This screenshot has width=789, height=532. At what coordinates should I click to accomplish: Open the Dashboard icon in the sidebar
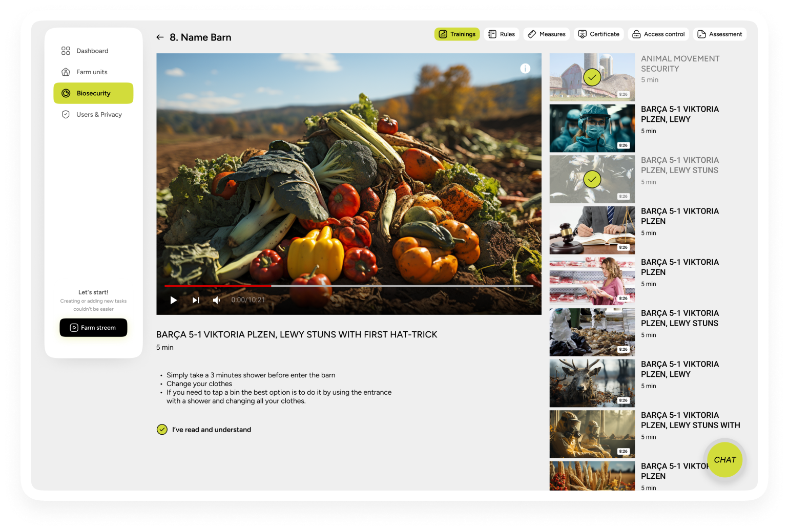pos(66,51)
